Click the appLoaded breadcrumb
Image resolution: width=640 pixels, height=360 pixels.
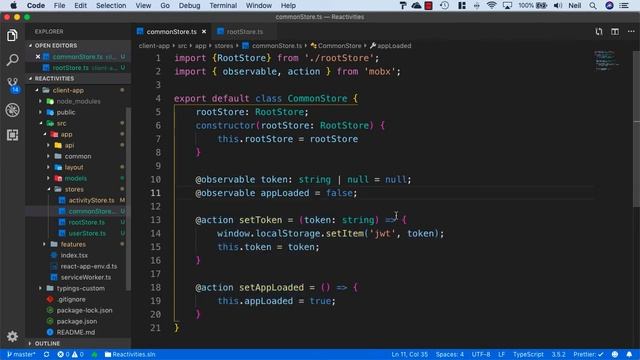coord(394,46)
